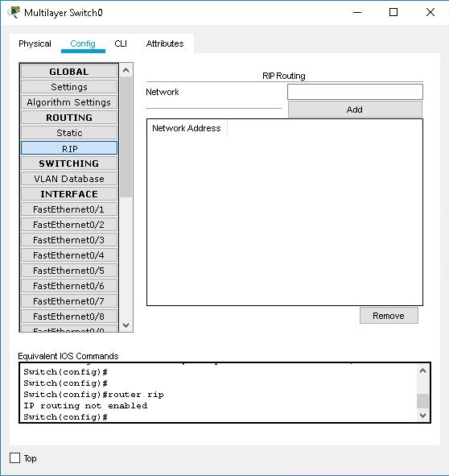The image size is (449, 476).
Task: Maximize the Multilayer Switch0 window
Action: coord(393,12)
